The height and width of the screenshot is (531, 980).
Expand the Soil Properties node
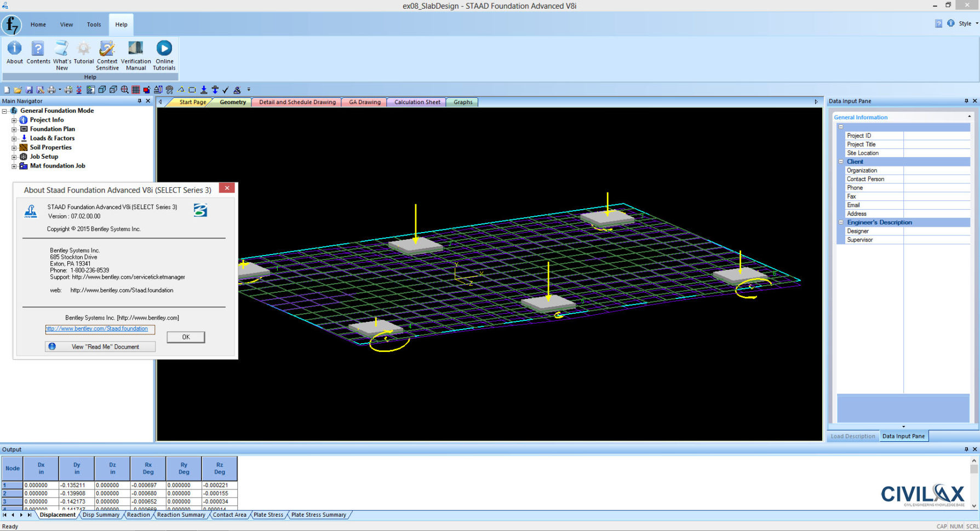14,147
